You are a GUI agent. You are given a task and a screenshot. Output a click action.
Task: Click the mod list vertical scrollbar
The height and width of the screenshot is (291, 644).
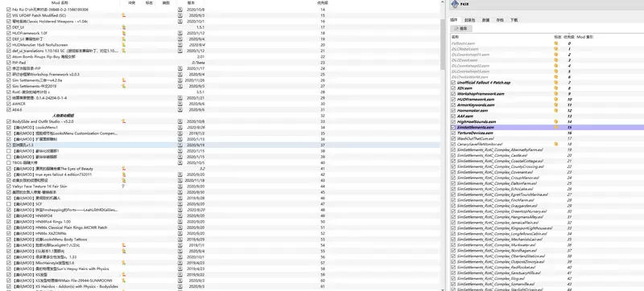coord(442,45)
